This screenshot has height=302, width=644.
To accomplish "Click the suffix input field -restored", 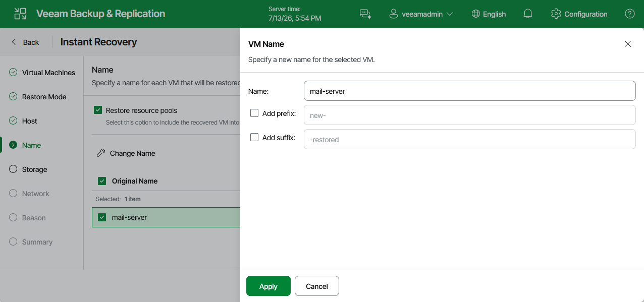I will 469,139.
